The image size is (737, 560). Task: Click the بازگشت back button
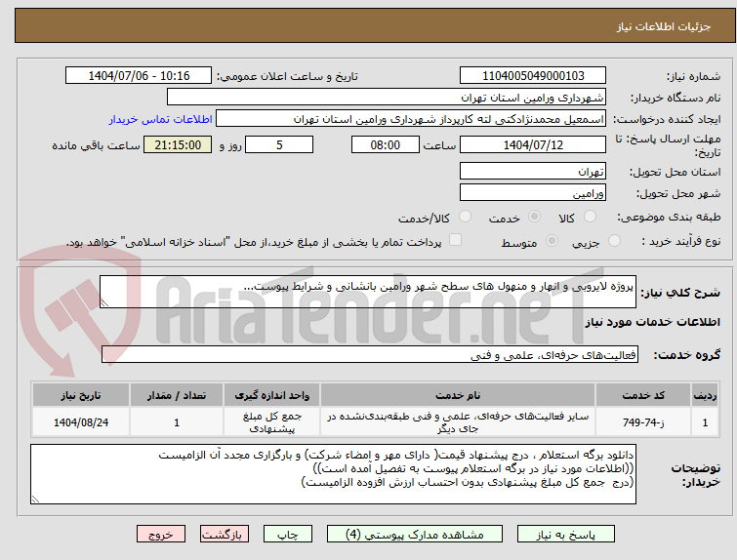(x=225, y=535)
